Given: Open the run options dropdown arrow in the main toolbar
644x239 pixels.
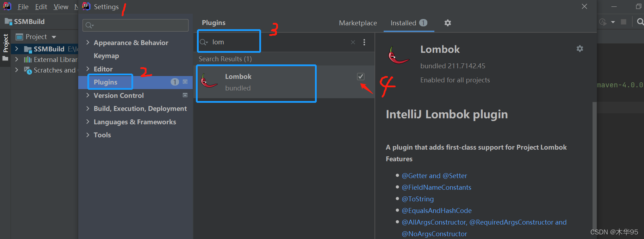Looking at the screenshot, I should [613, 22].
